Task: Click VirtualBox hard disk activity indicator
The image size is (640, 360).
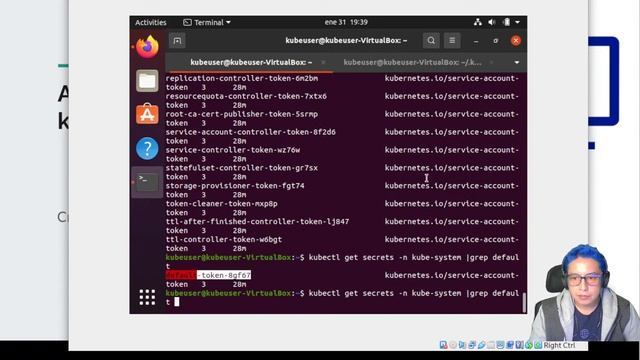Action: [x=443, y=345]
